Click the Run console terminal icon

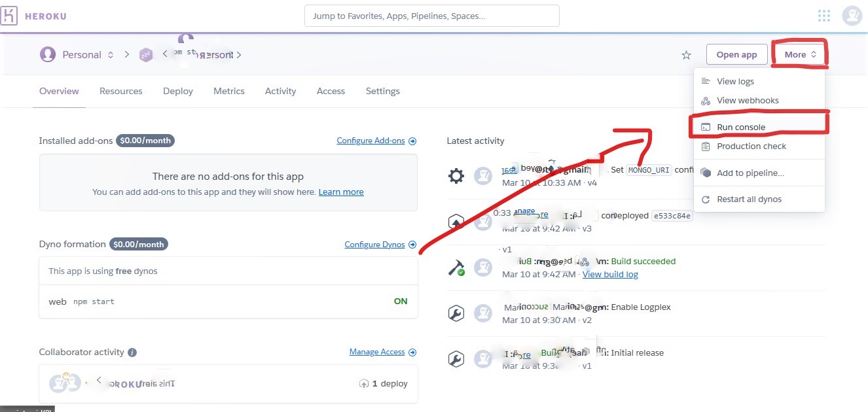click(x=706, y=126)
